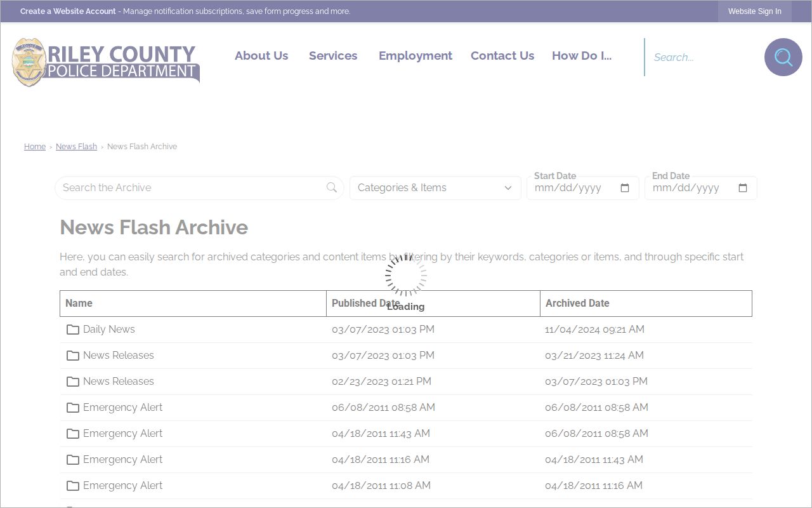Focus the site Search... field
This screenshot has width=812, height=508.
(x=704, y=57)
